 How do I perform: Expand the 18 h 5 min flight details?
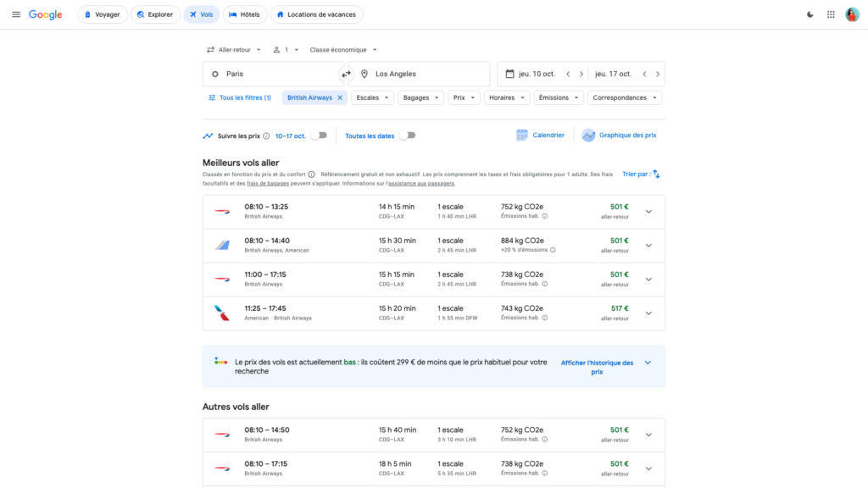[648, 469]
